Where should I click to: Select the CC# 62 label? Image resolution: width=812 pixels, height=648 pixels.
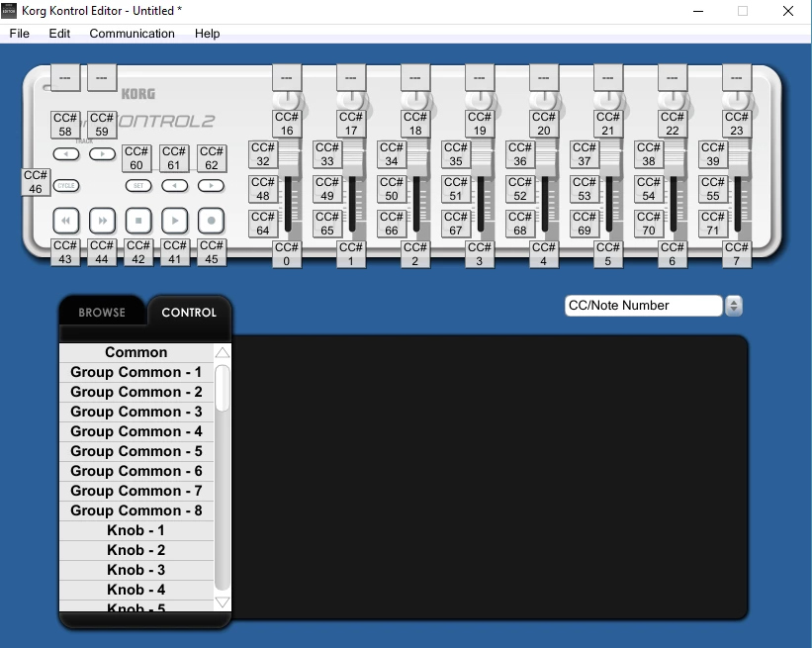(212, 158)
